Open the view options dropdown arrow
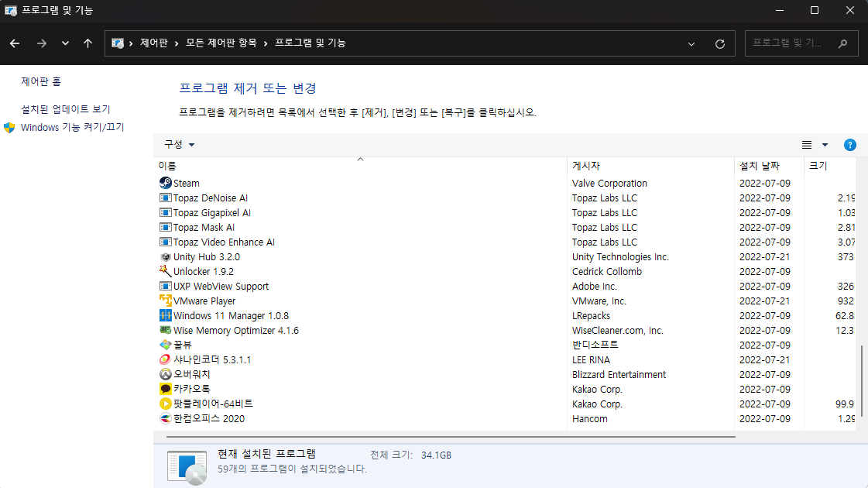Image resolution: width=868 pixels, height=488 pixels. tap(825, 145)
